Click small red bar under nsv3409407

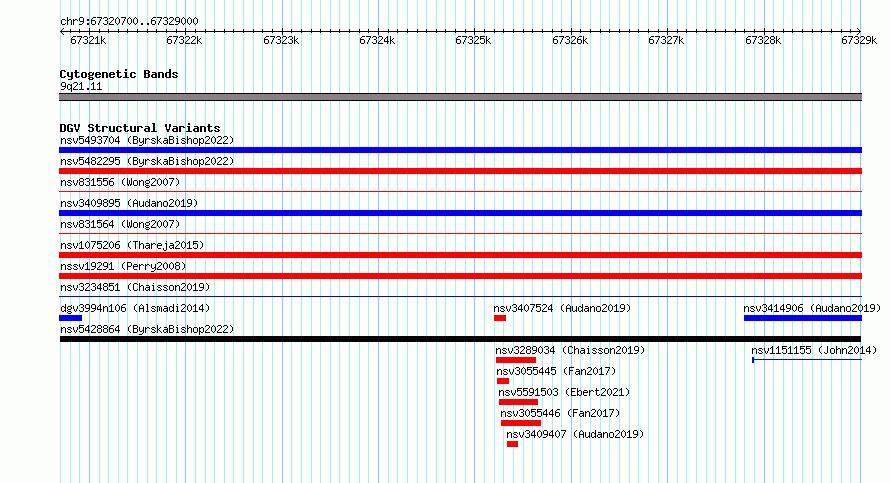tap(513, 444)
